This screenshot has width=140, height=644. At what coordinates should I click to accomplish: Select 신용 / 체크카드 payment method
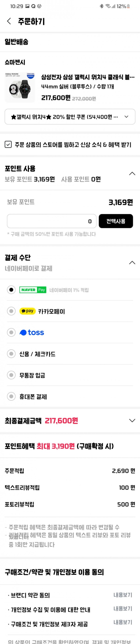37,354
